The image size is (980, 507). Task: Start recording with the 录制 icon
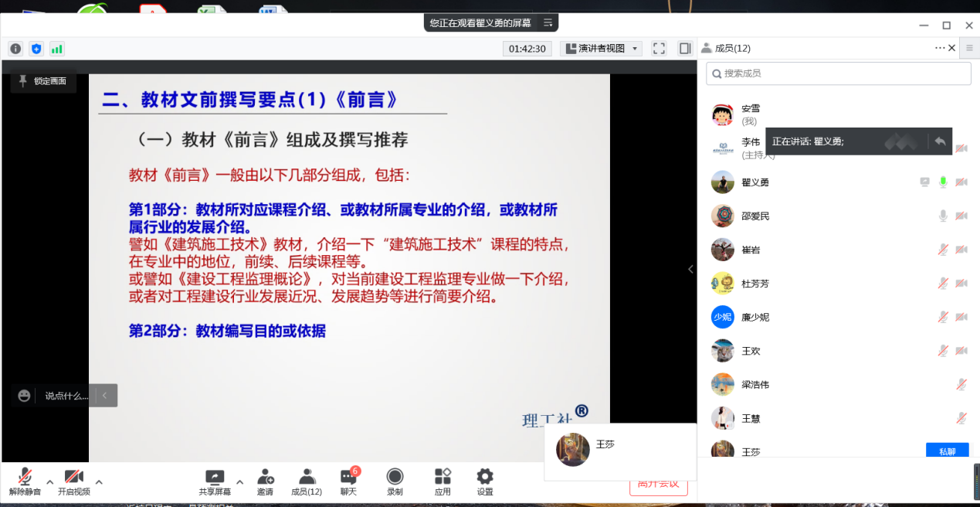click(394, 481)
